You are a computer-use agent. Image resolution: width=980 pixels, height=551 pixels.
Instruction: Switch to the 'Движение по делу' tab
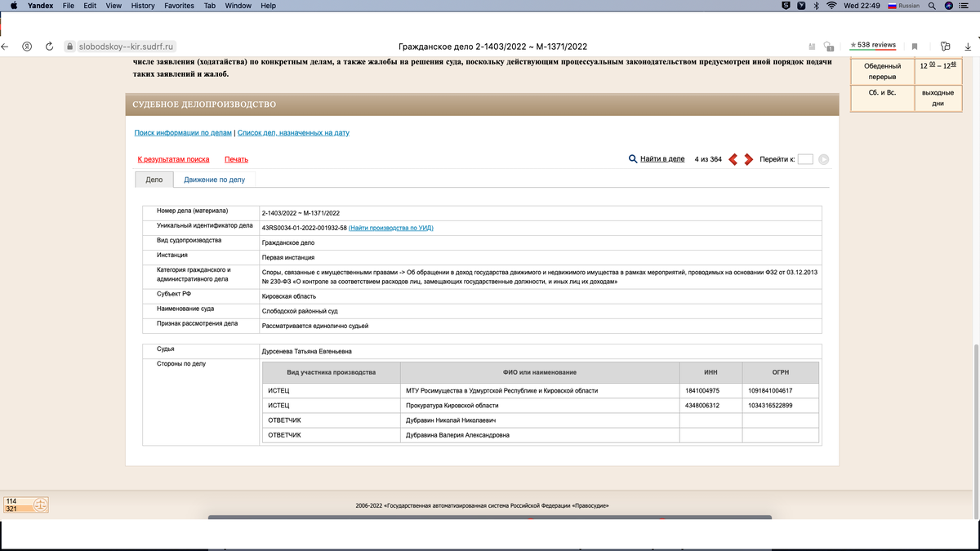215,180
